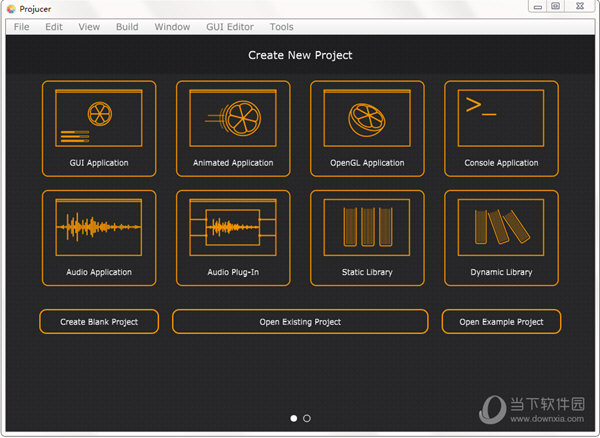
Task: Choose the Audio Application waveform icon
Action: (x=99, y=227)
